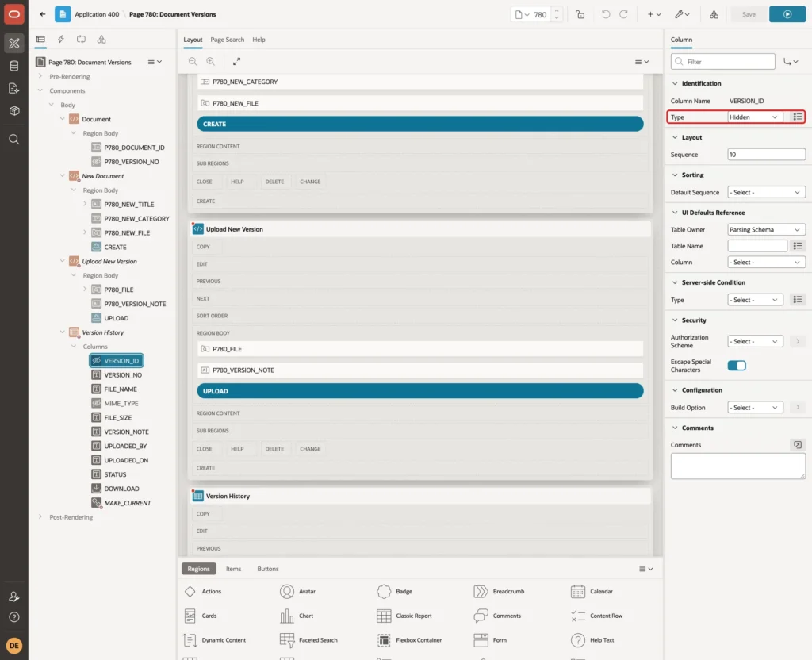Select the Classic Report region type
Image resolution: width=812 pixels, height=660 pixels.
[x=405, y=616]
